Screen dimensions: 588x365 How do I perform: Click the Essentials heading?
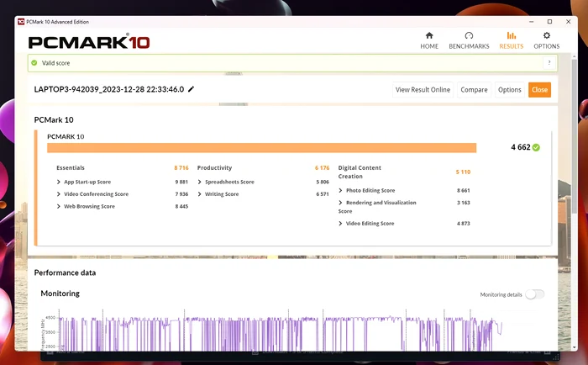coord(71,168)
